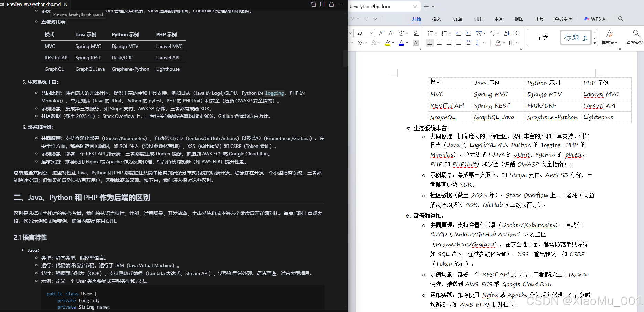Switch to 引用 ribbon tab
This screenshot has width=644, height=312.
pos(478,19)
